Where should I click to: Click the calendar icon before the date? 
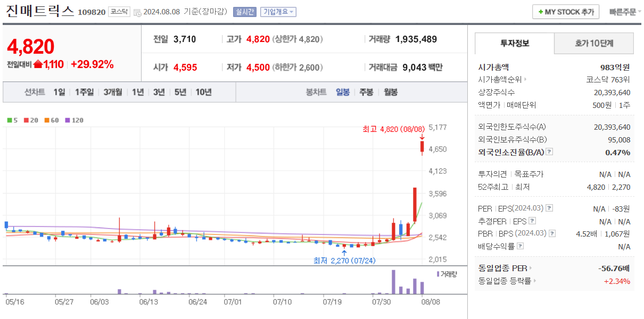(x=137, y=12)
